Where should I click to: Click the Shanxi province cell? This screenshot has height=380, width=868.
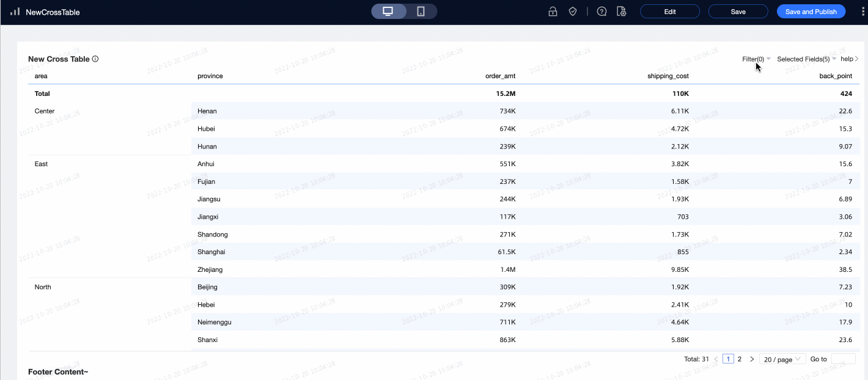208,340
